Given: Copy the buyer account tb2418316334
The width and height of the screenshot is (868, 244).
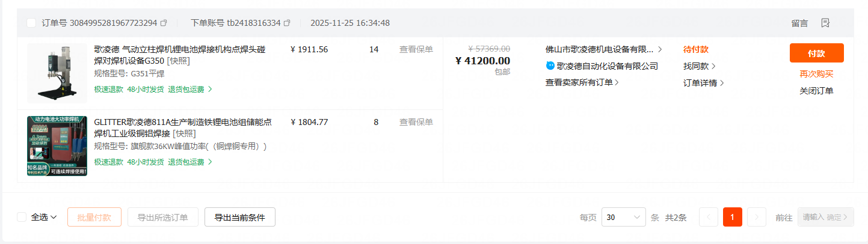Looking at the screenshot, I should (287, 23).
